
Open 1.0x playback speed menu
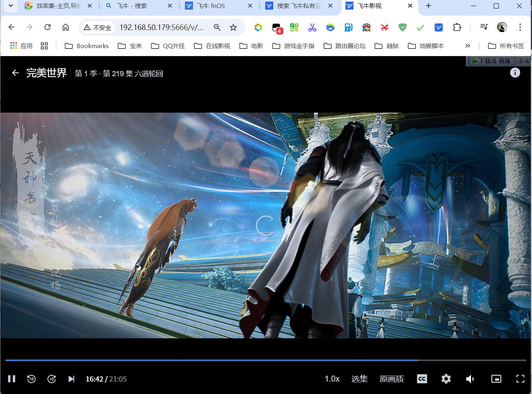(332, 379)
